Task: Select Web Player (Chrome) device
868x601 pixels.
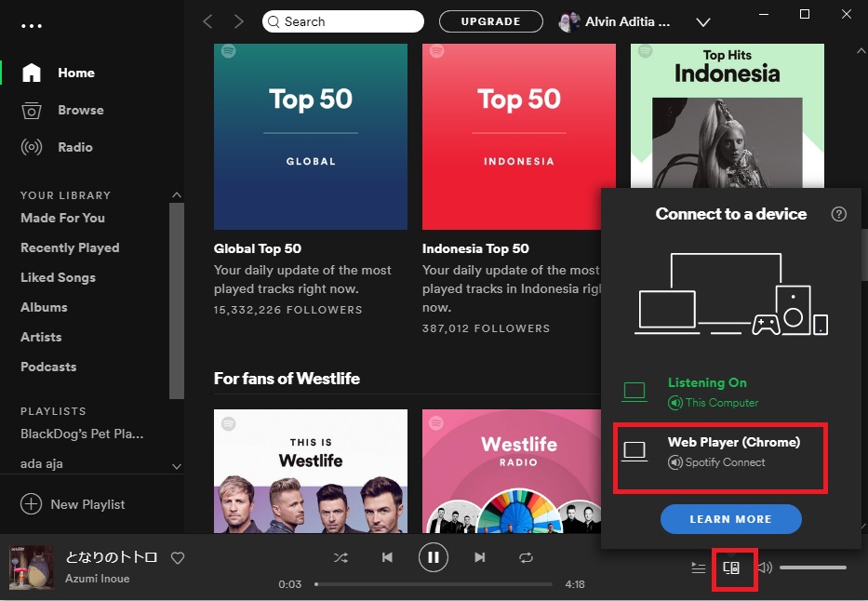Action: coord(720,458)
